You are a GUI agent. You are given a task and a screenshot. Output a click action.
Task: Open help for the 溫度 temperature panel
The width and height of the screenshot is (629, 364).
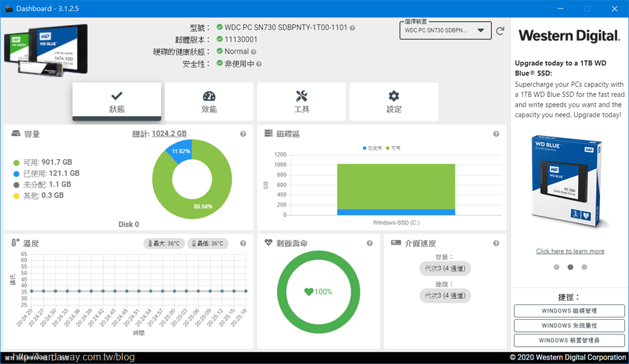(243, 243)
